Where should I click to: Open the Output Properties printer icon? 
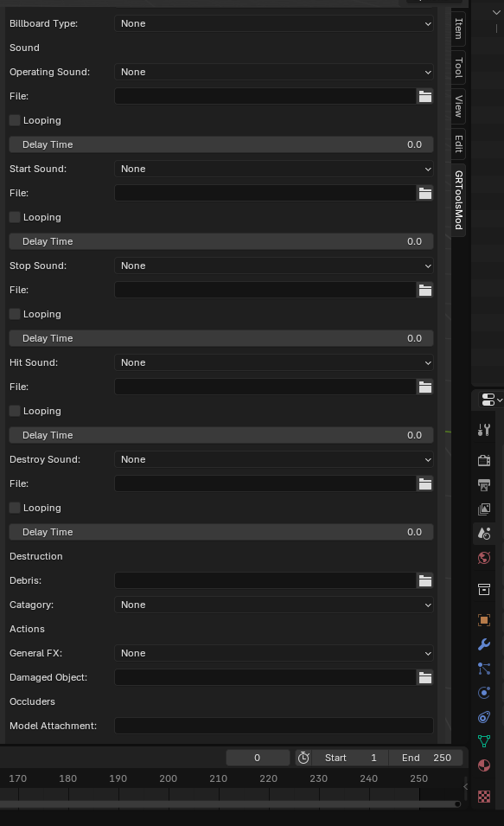[484, 485]
